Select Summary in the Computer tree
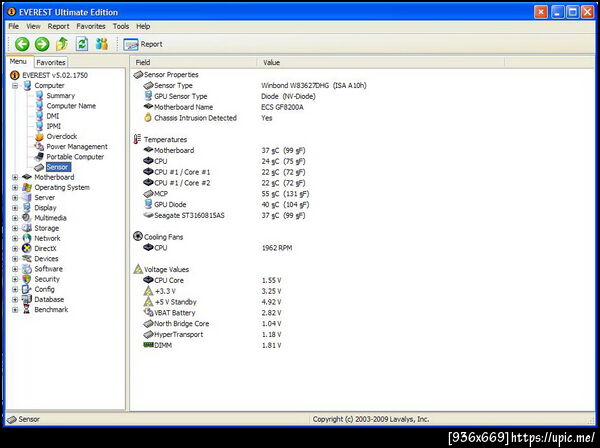600x448 pixels. point(60,96)
